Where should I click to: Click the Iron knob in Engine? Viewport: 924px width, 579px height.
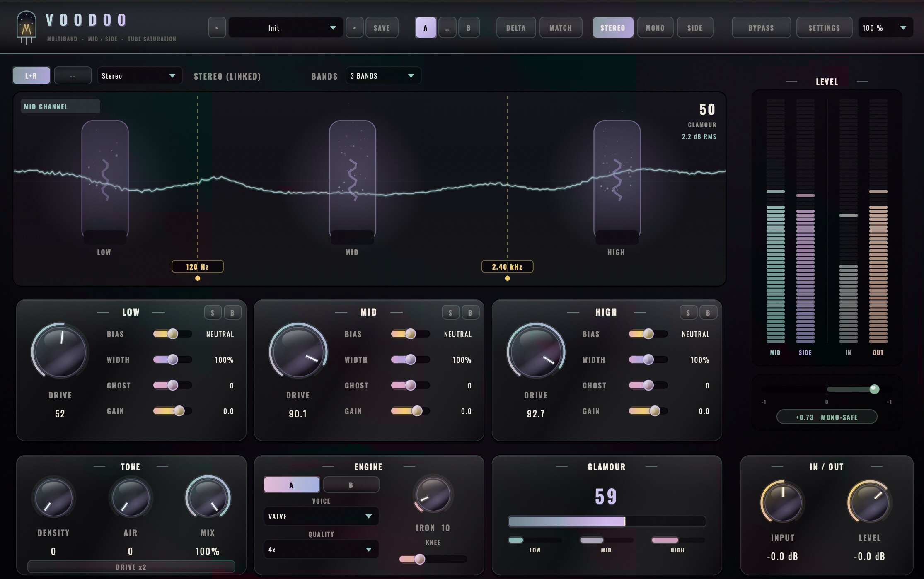(433, 494)
